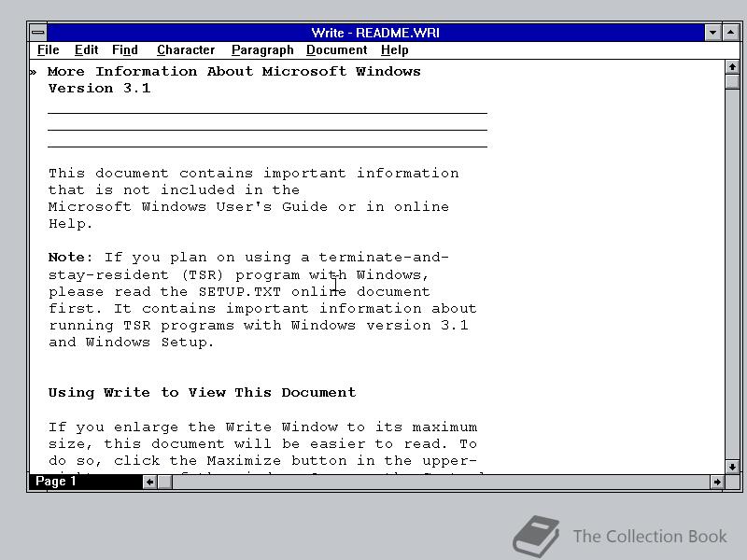Open the Edit menu
This screenshot has width=747, height=560.
(86, 50)
